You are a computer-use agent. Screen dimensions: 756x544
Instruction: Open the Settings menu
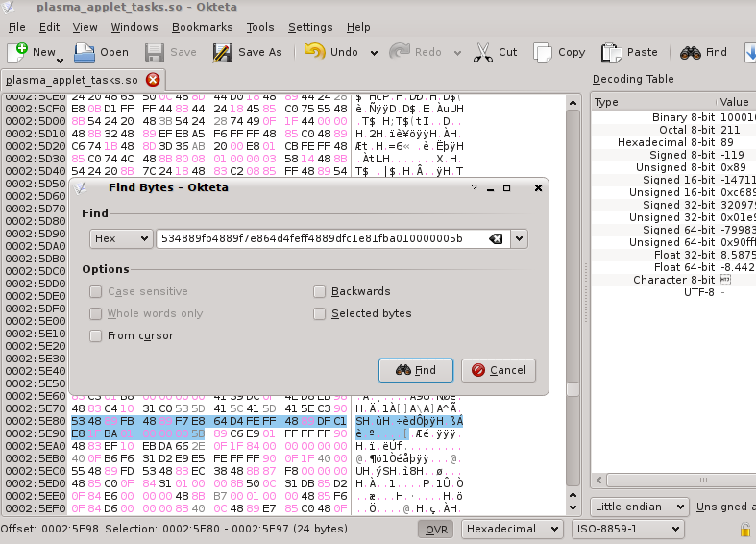(310, 27)
